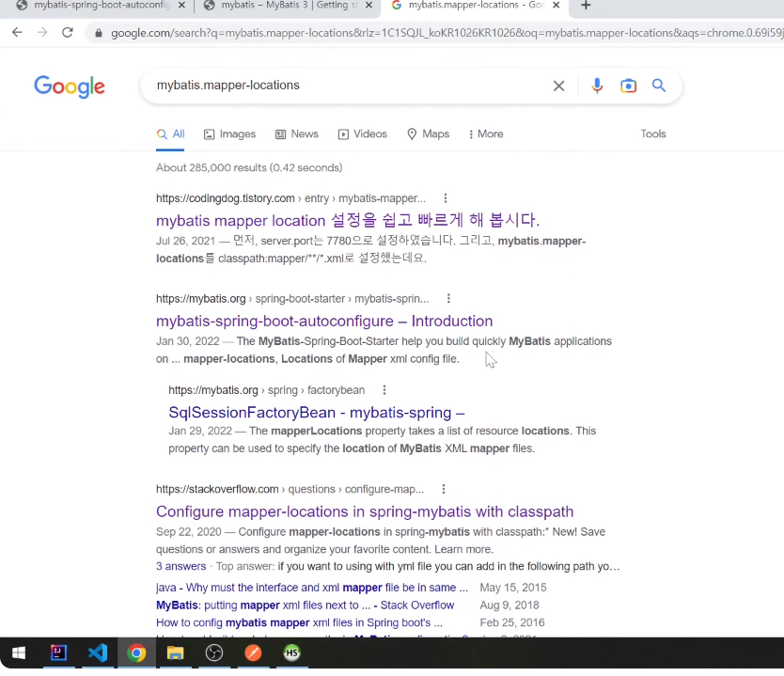Click 'About 285,000 results' text
Image resolution: width=784 pixels, height=676 pixels.
(249, 167)
